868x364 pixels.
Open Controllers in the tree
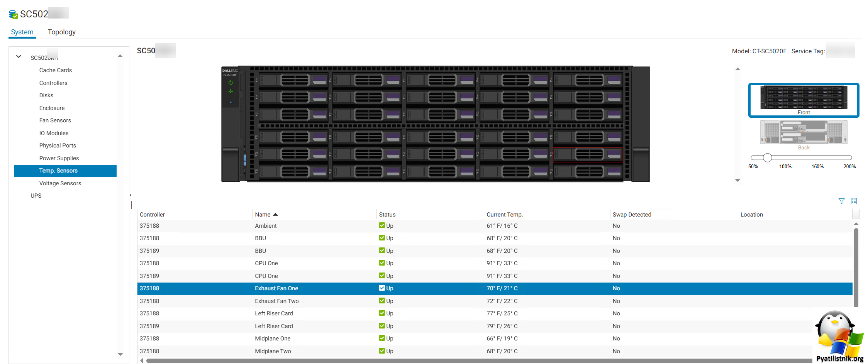point(53,83)
